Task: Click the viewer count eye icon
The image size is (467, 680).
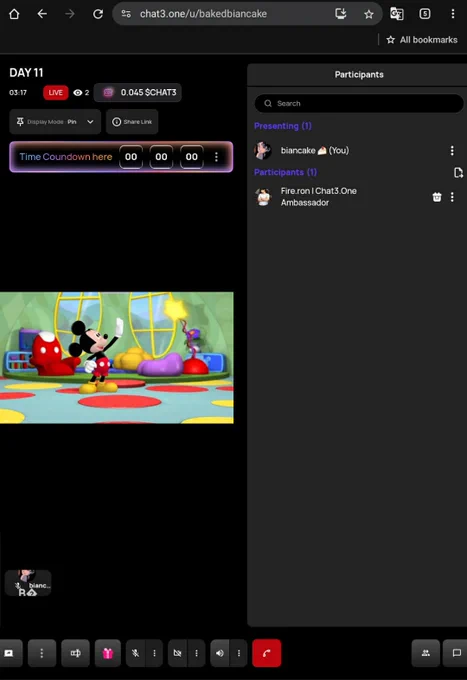Action: pos(78,92)
